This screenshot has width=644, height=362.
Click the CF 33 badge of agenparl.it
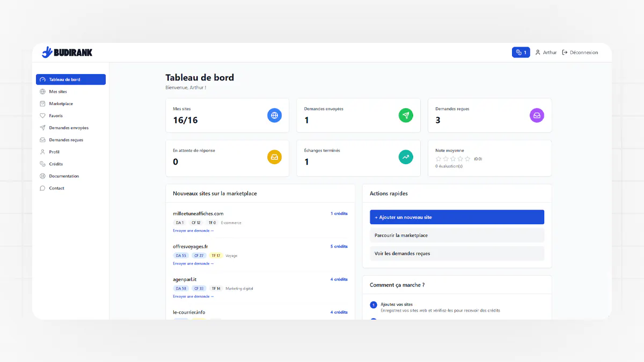point(199,289)
